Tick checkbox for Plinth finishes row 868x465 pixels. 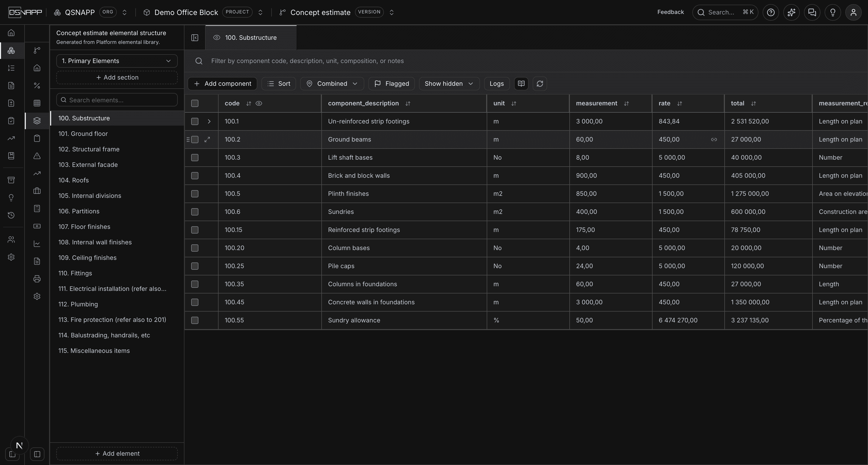[195, 194]
